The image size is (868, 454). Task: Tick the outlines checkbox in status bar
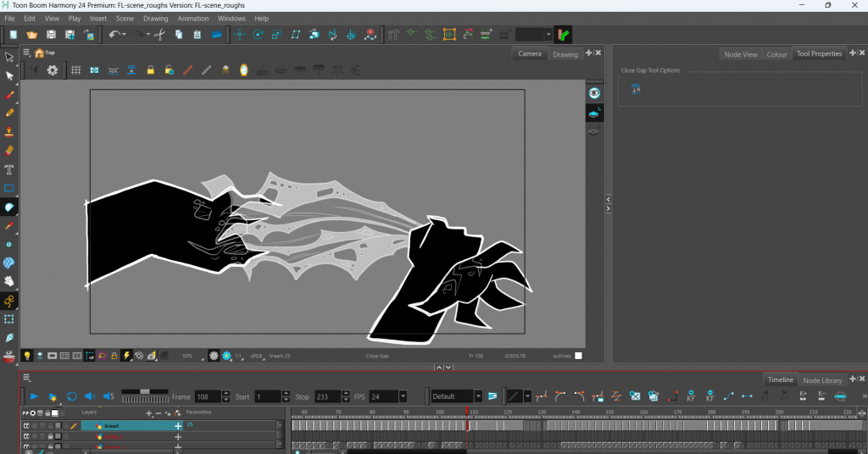pyautogui.click(x=578, y=356)
